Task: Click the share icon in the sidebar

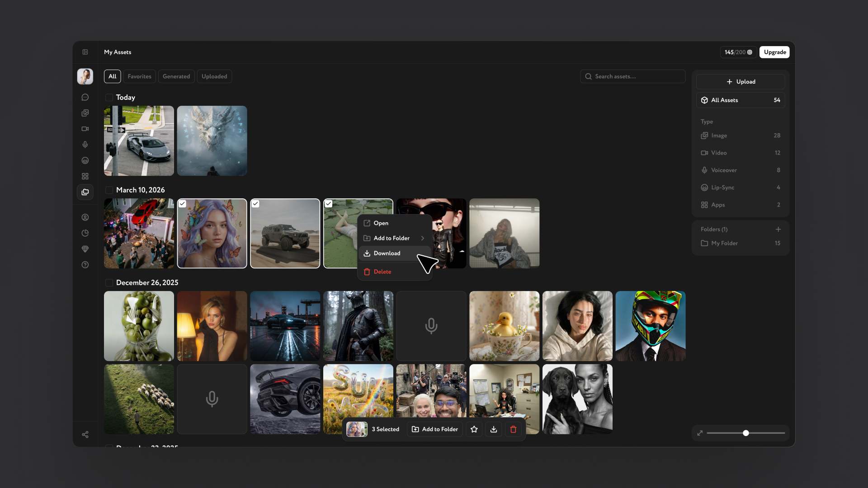Action: click(85, 435)
